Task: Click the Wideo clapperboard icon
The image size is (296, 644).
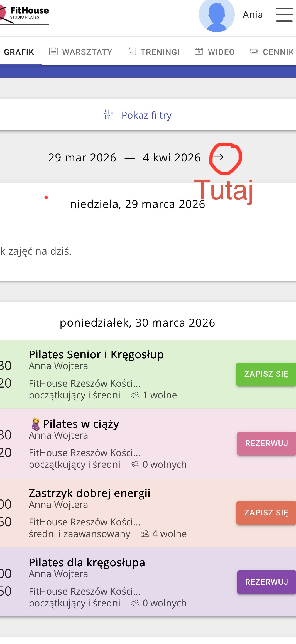Action: point(199,52)
